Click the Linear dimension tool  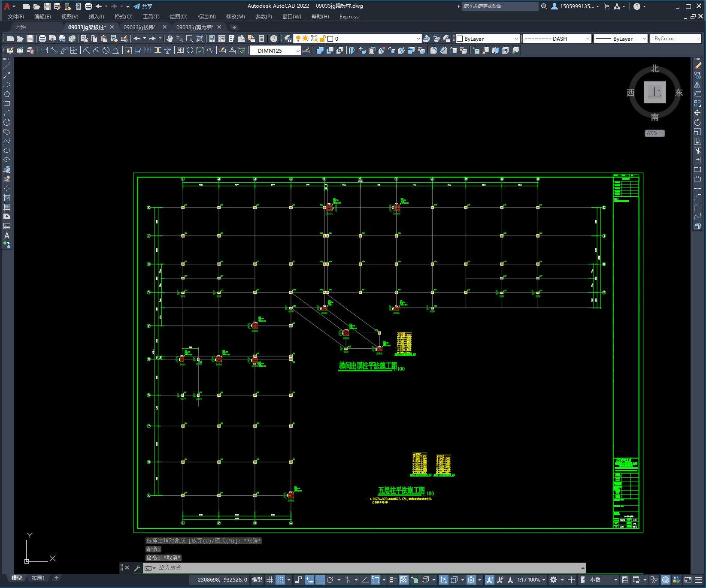point(44,50)
